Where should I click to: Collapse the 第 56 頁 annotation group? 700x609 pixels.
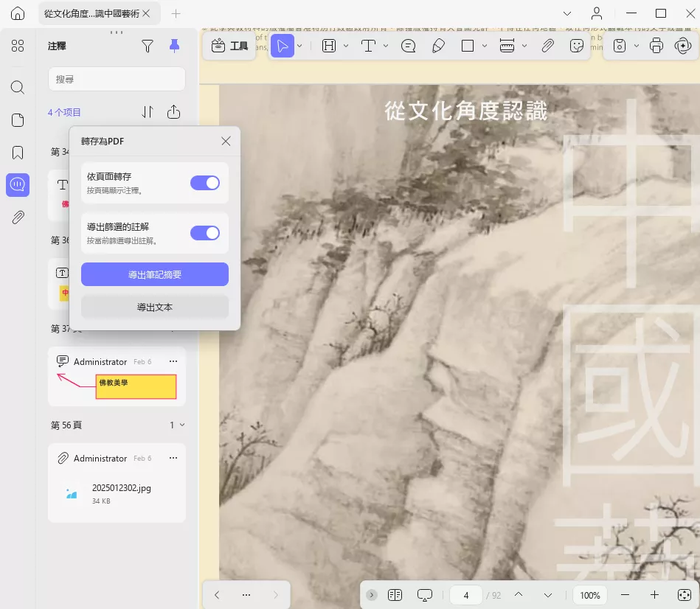(182, 425)
